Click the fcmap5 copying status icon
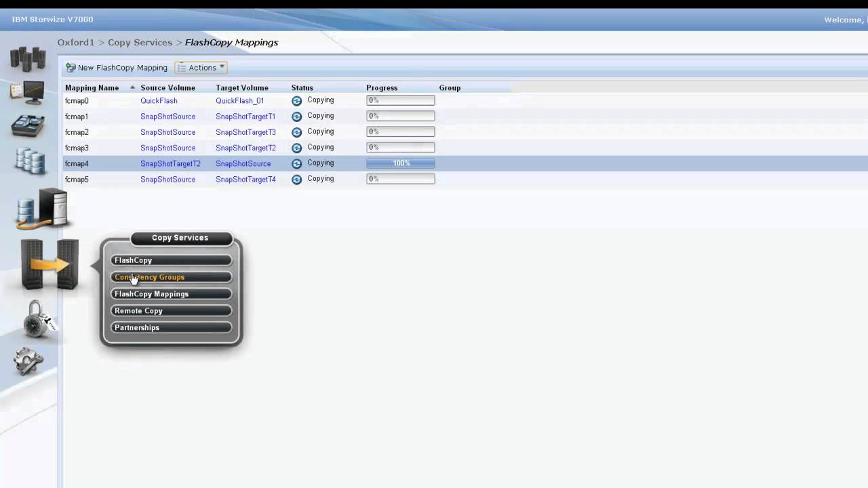 (296, 179)
